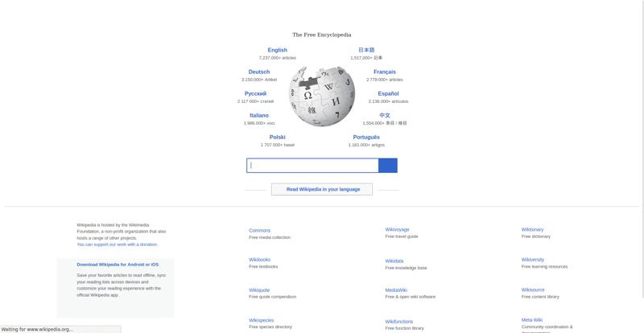Go to Wikibooks free textbooks
Screen dimensions: 644x333
pyautogui.click(x=259, y=260)
